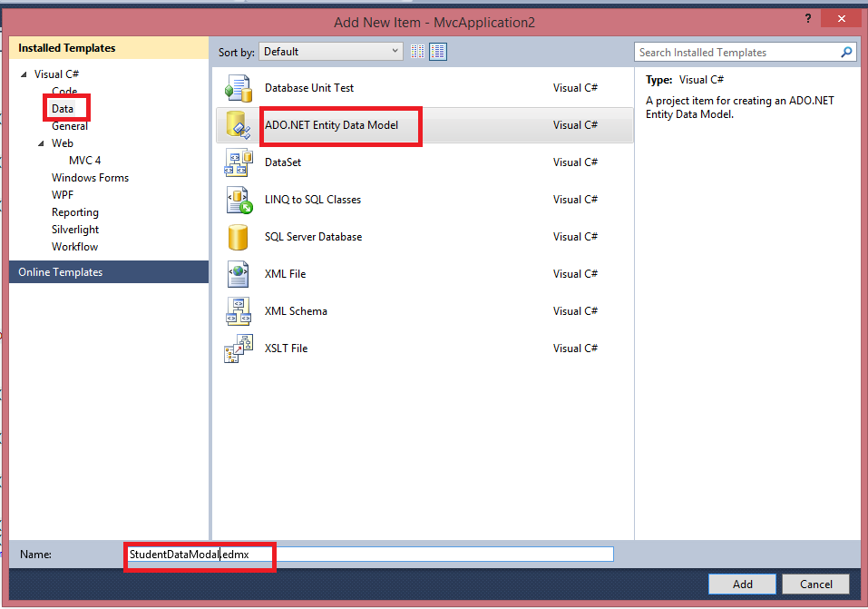The width and height of the screenshot is (868, 609).
Task: Click the XML Schema template icon
Action: [x=239, y=311]
